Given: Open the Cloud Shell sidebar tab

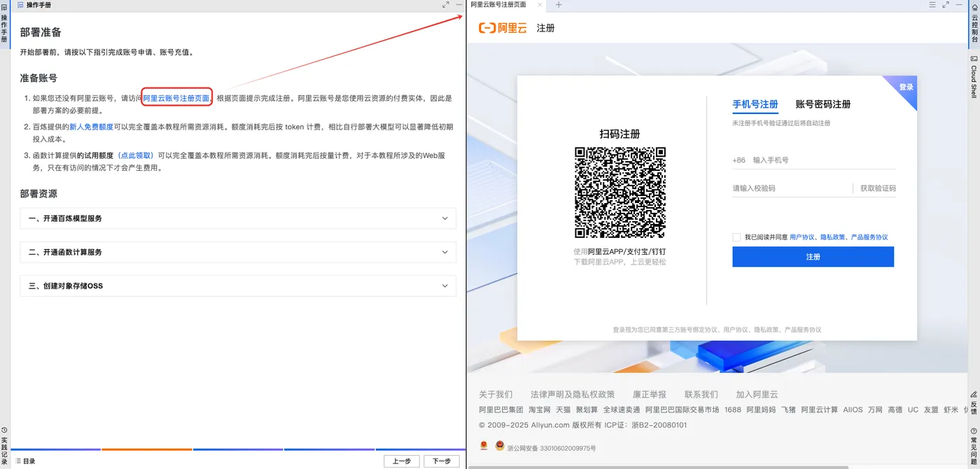Looking at the screenshot, I should [974, 78].
